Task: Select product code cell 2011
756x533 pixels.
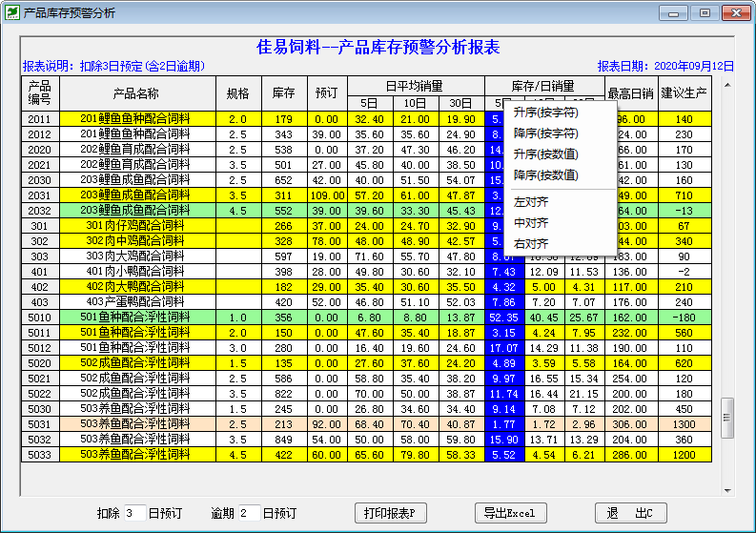Action: pos(40,119)
